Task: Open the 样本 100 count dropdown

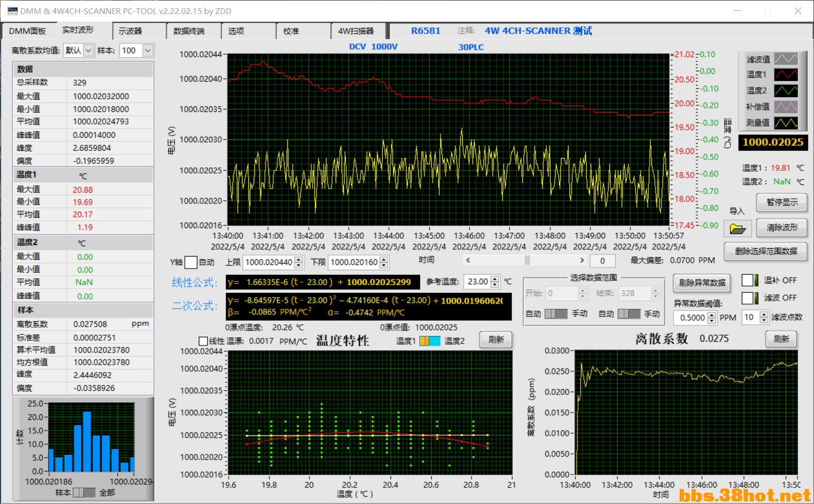Action: 148,50
